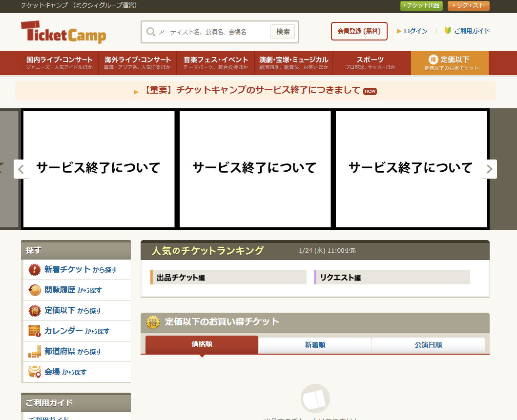The width and height of the screenshot is (517, 420).
Task: Open the 会員登録 (無料) signup page
Action: 359,31
